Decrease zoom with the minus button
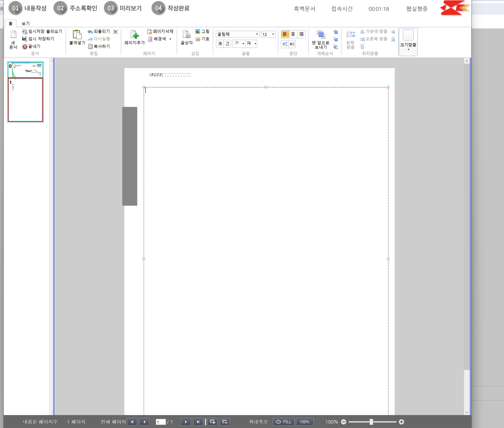Screen dimensions: 504x428 pyautogui.click(x=344, y=422)
